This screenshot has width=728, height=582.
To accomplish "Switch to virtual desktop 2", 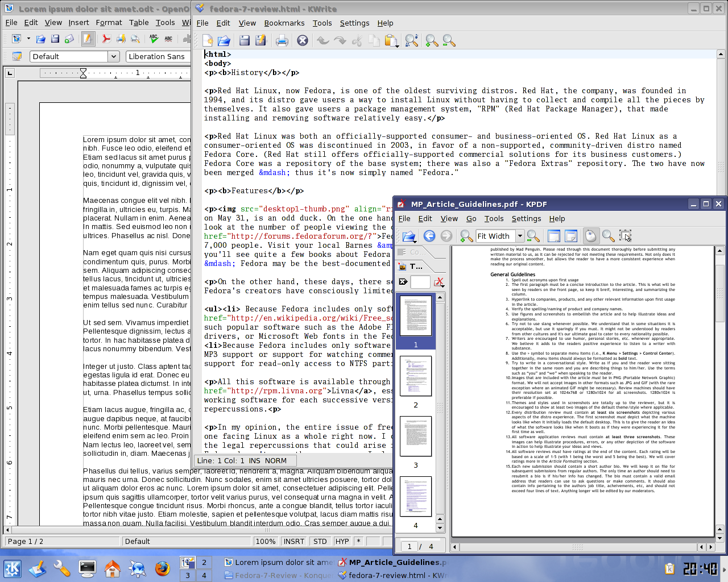I will (x=204, y=562).
